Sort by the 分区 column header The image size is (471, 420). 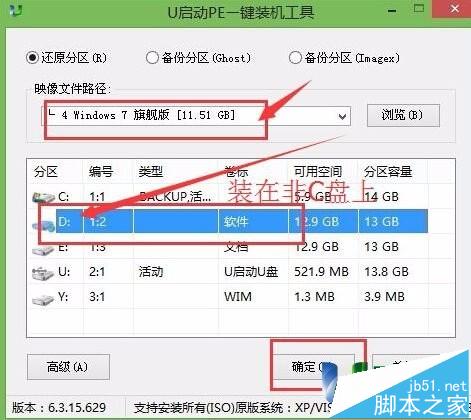pyautogui.click(x=46, y=172)
